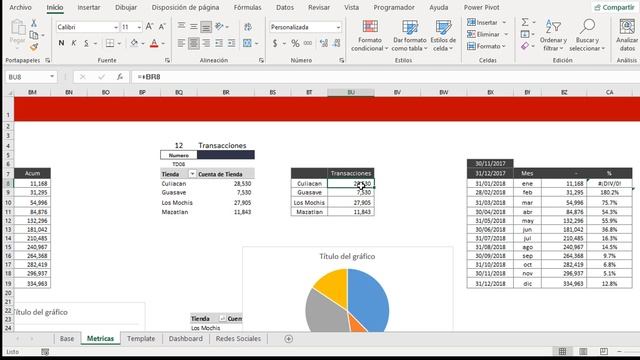Open Formato condicional menu
Viewport: 640px width, 360px height.
coord(370,36)
